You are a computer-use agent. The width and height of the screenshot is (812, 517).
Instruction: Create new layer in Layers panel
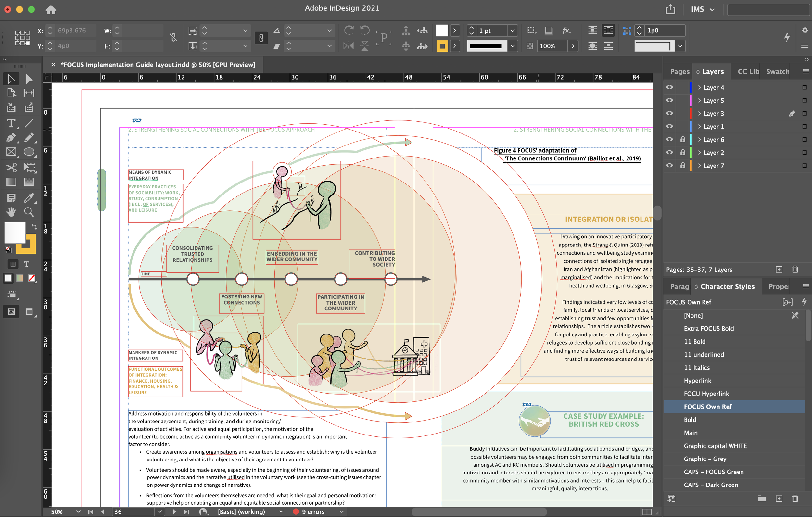[779, 270]
